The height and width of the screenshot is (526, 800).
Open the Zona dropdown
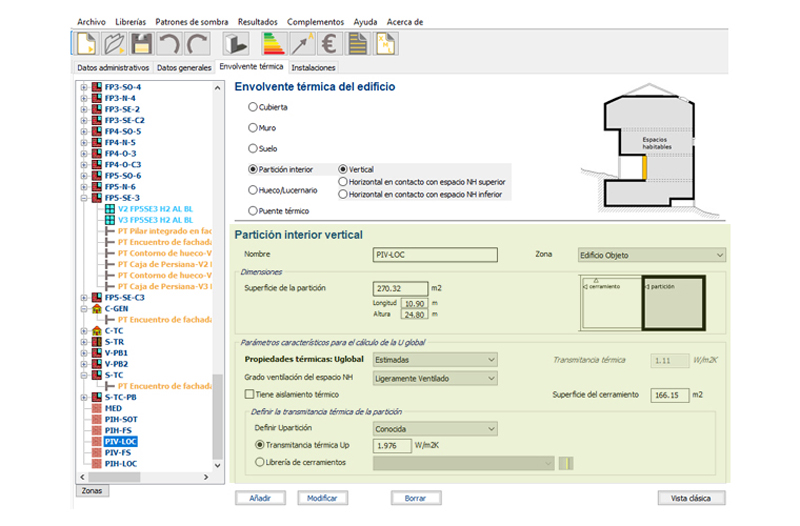(652, 255)
